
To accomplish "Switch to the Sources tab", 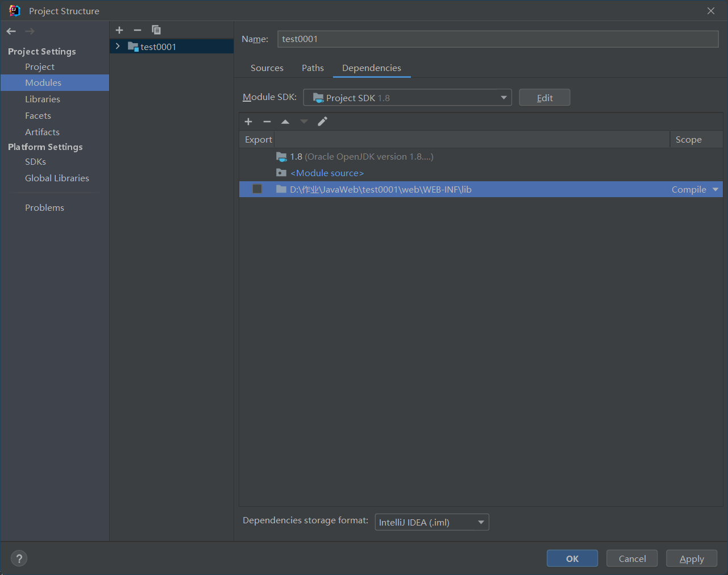I will pyautogui.click(x=267, y=68).
